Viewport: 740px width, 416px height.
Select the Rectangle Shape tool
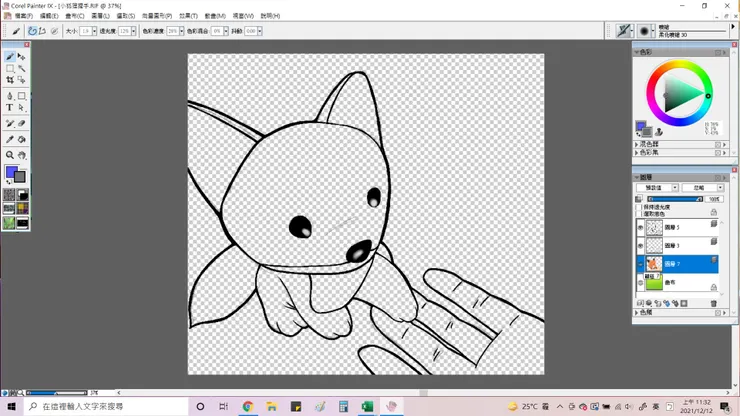click(22, 96)
